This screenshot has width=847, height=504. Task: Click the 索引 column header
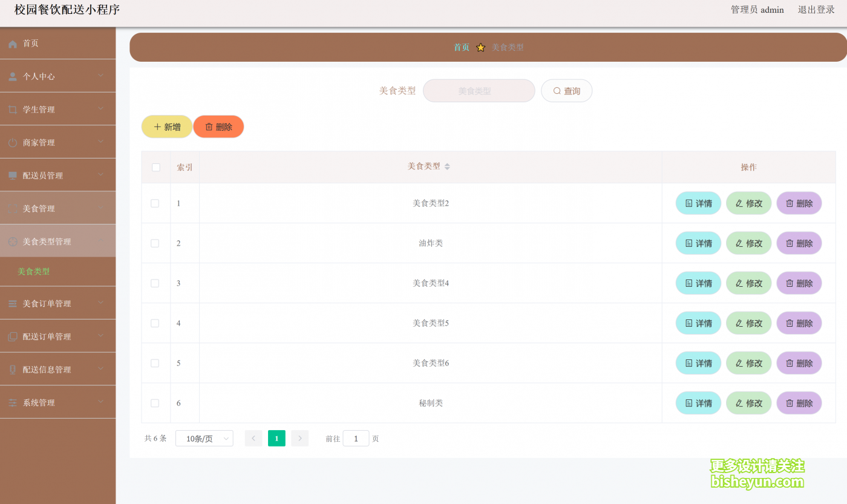coord(185,167)
